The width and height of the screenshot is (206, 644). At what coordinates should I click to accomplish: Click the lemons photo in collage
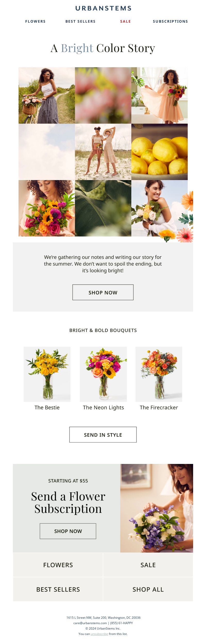pos(159,152)
